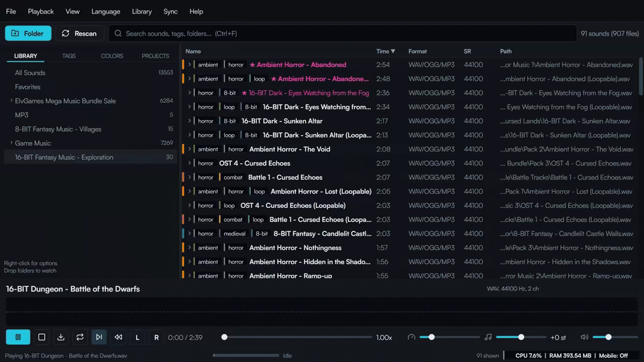Expand the Battle 1 - Cursed Echoes 2:07 row
The width and height of the screenshot is (644, 362).
[x=189, y=177]
